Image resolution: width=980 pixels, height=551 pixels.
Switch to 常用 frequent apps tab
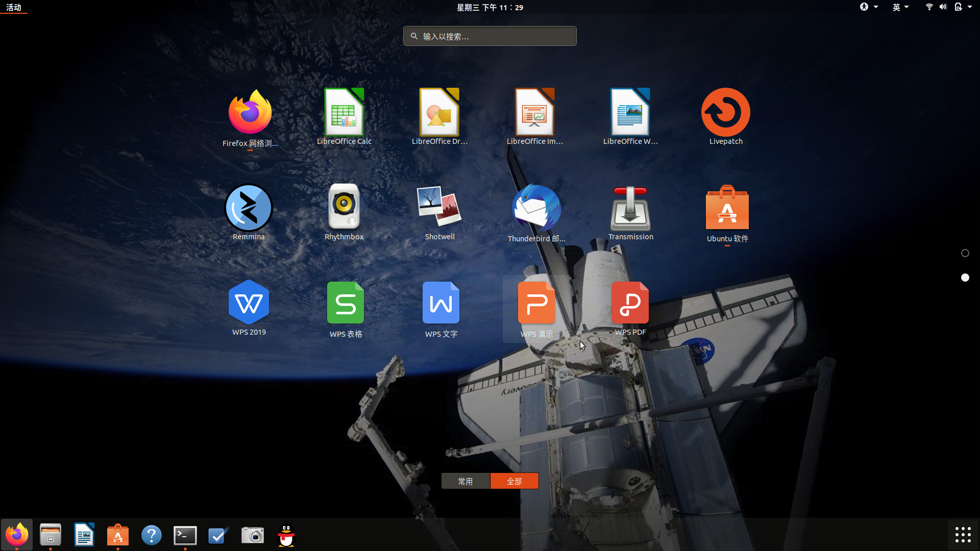tap(465, 481)
